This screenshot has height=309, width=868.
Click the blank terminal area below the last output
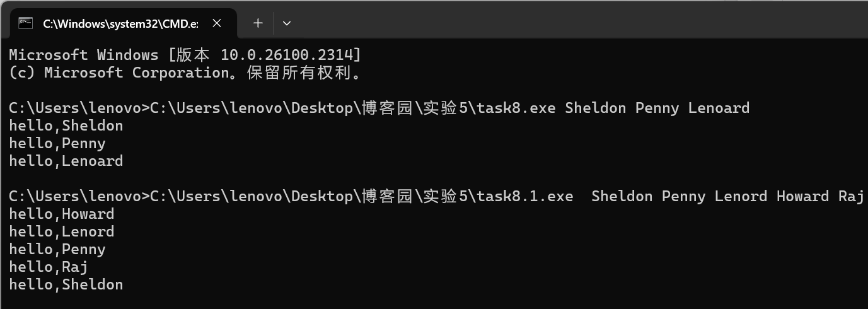coord(434,300)
